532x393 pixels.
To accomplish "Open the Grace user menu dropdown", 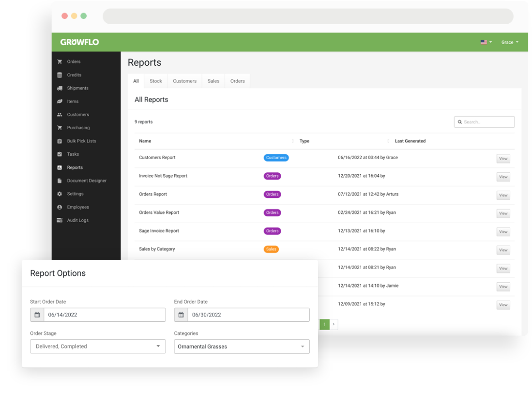I will click(510, 42).
